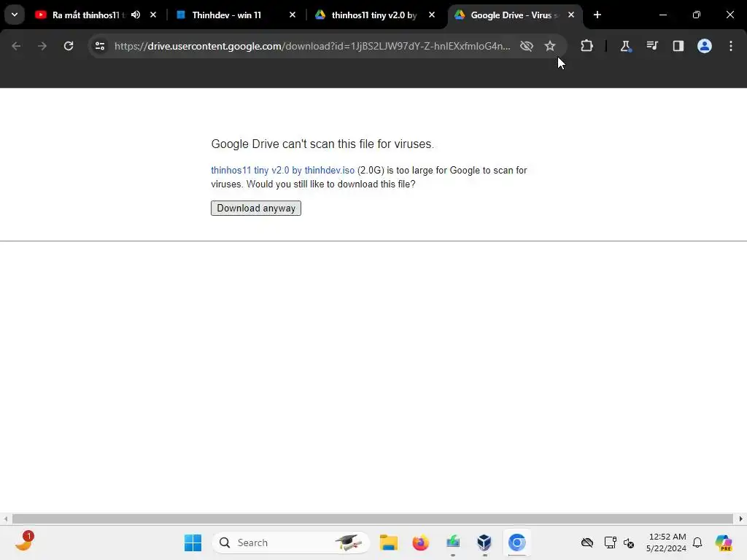The image size is (747, 560).
Task: Open the taskbar app next to Firefox
Action: pos(452,542)
